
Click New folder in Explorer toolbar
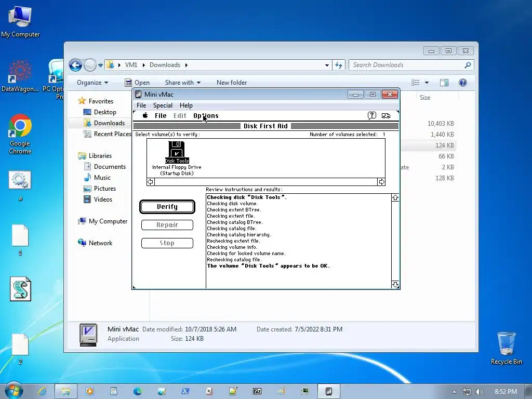pyautogui.click(x=232, y=83)
